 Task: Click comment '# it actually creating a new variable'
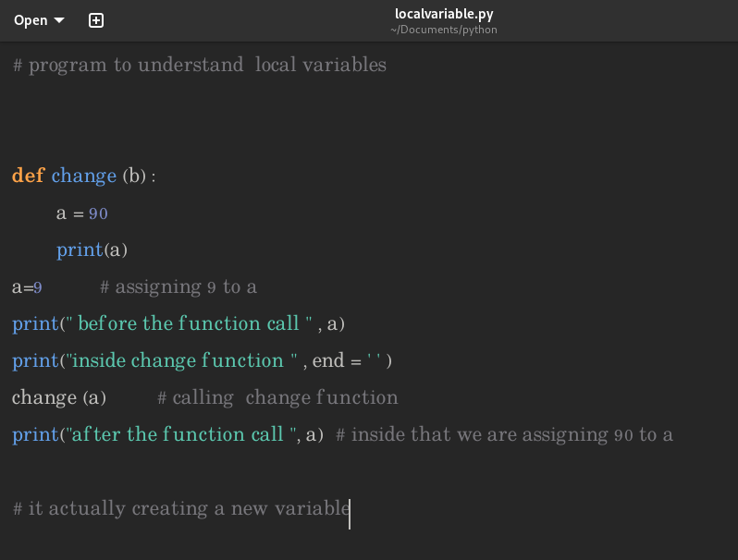(181, 509)
